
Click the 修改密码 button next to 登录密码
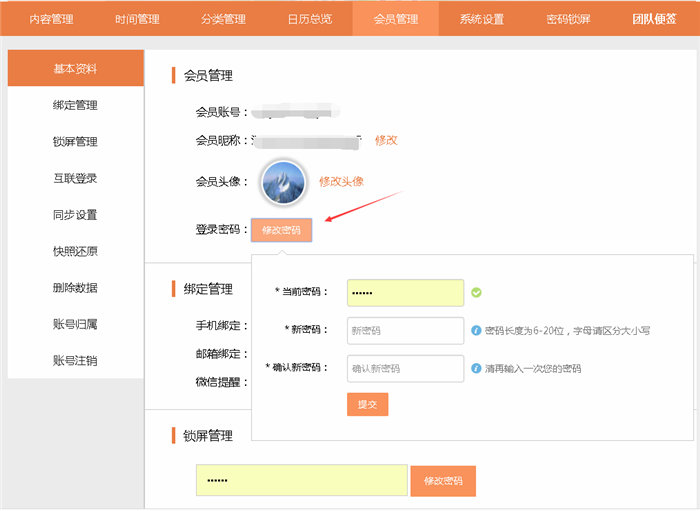pyautogui.click(x=281, y=230)
